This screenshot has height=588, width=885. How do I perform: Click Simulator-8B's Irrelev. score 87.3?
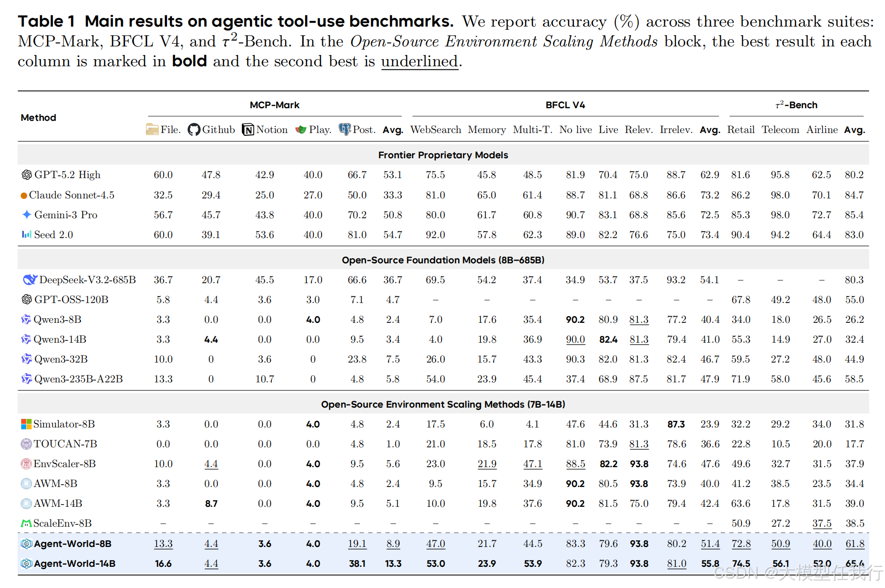(x=676, y=424)
